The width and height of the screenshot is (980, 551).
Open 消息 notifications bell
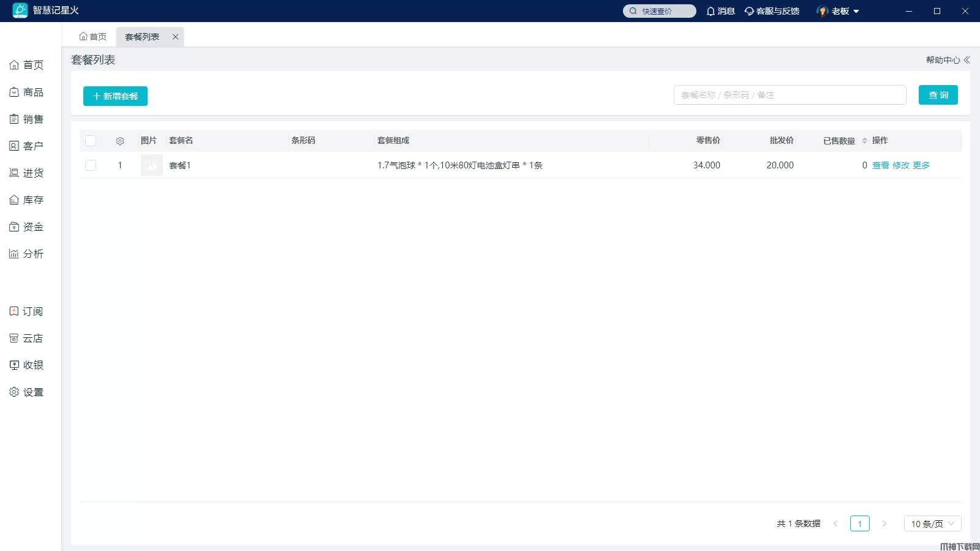[720, 11]
